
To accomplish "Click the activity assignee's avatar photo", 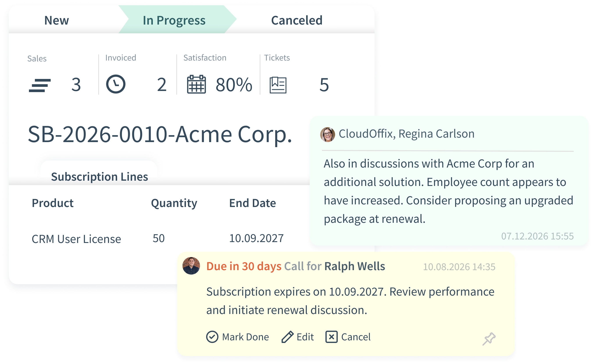I will [191, 266].
